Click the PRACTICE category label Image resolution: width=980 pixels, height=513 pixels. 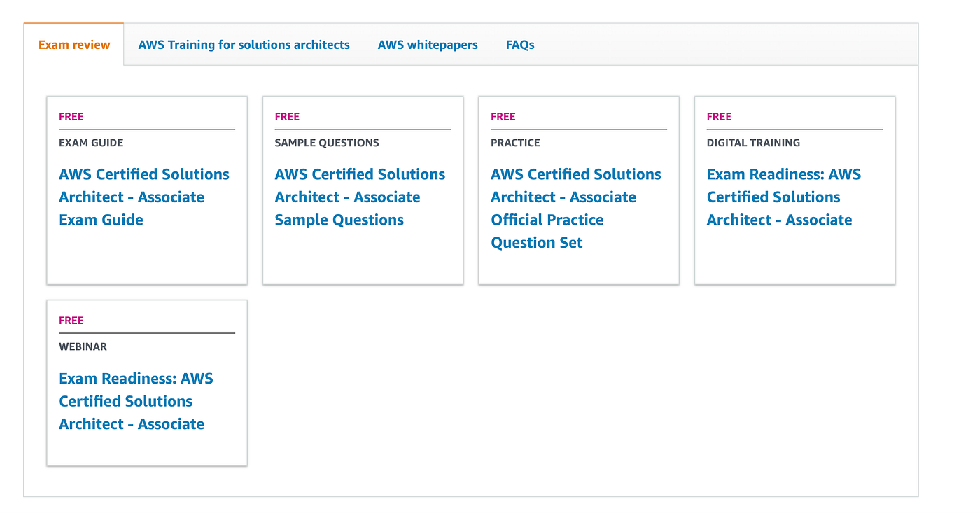[x=515, y=143]
